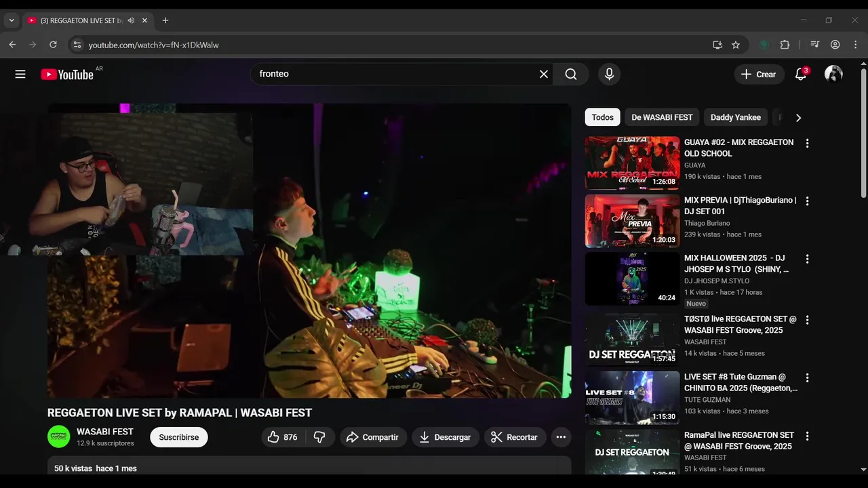Screen dimensions: 868x488
Task: Select the Todos filter chip
Action: [602, 117]
